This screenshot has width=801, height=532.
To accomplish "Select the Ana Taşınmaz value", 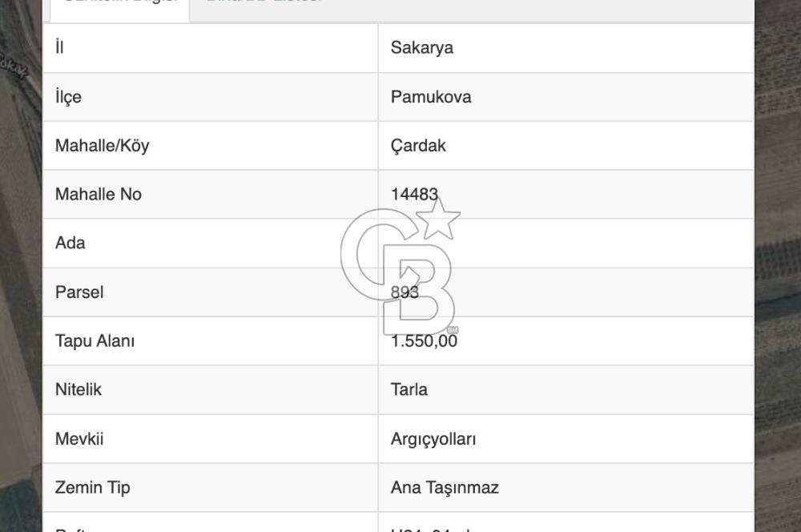I will tap(445, 487).
